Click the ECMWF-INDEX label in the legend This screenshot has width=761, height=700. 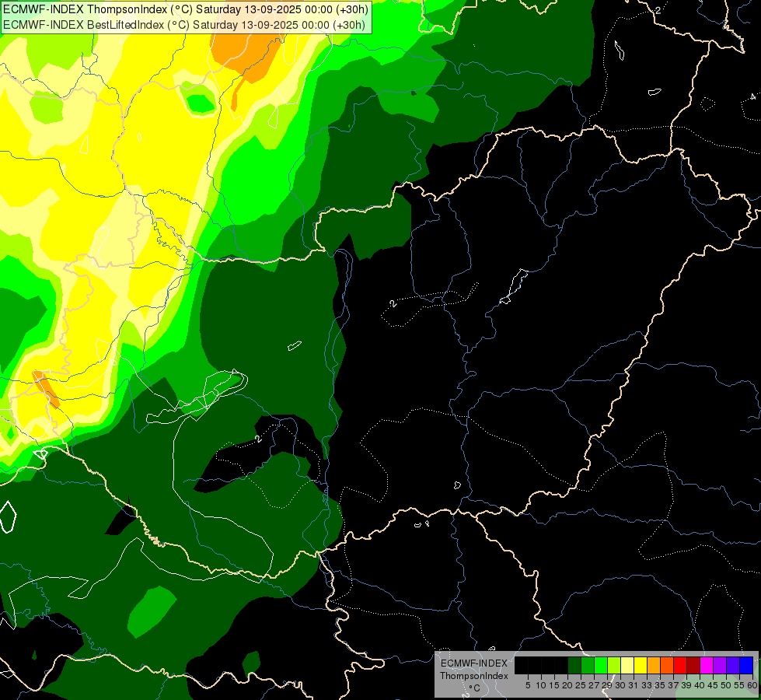pyautogui.click(x=474, y=663)
